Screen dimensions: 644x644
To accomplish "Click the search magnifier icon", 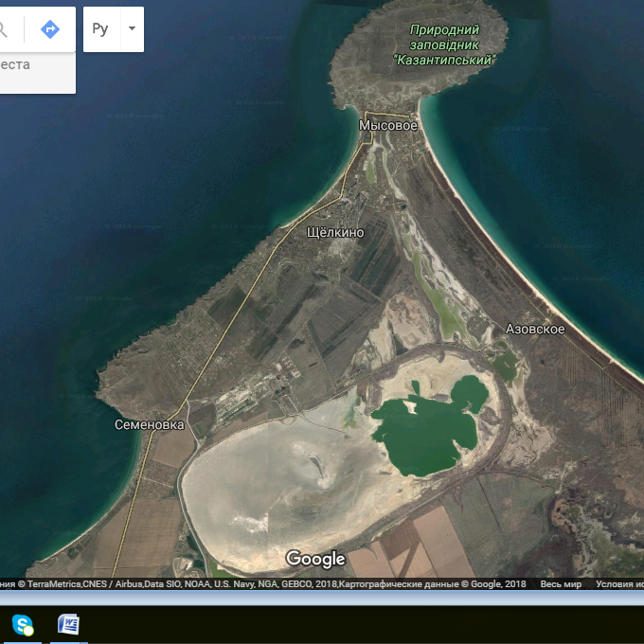I will point(4,29).
